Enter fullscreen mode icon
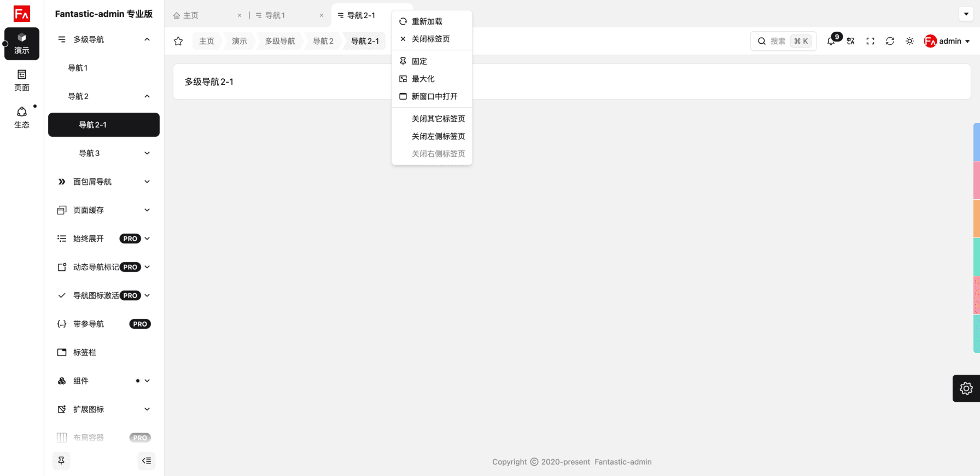The height and width of the screenshot is (476, 980). coord(870,41)
